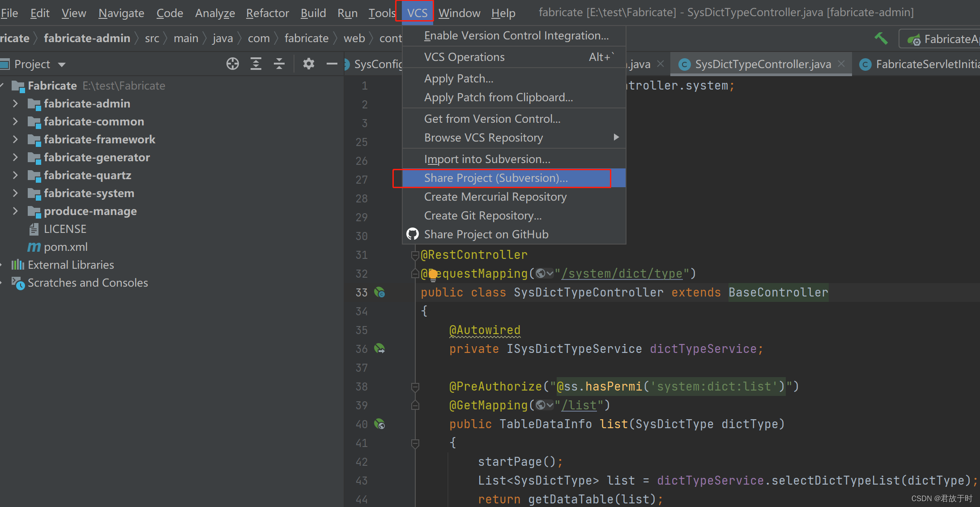Click the Browse VCS Repository submenu arrow
This screenshot has width=980, height=507.
pyautogui.click(x=616, y=138)
